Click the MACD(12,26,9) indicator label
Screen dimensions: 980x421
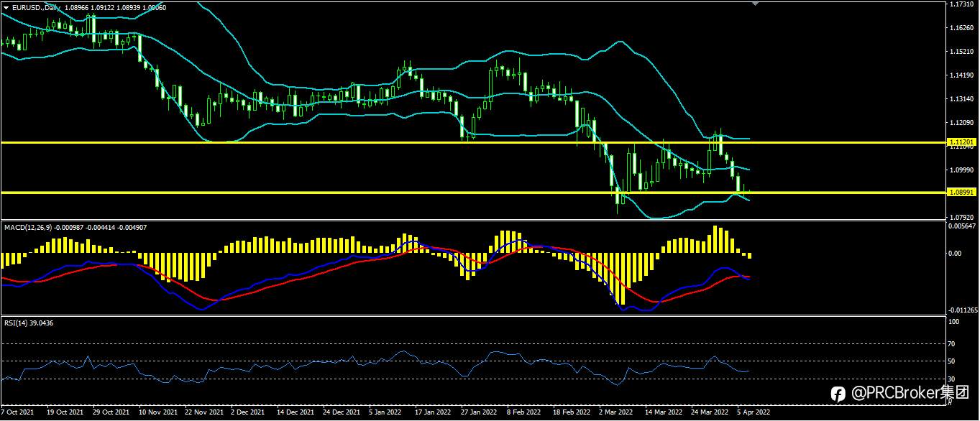(27, 228)
